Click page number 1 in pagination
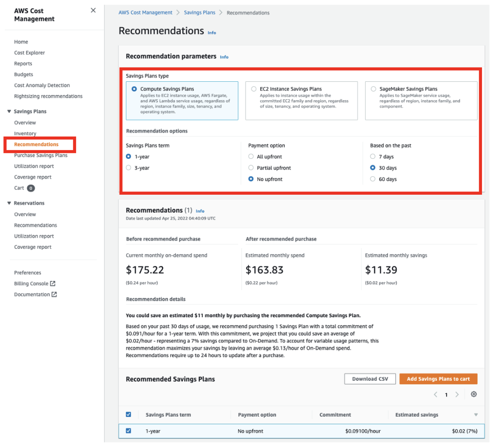Viewport: 496px width, 448px height. point(446,395)
